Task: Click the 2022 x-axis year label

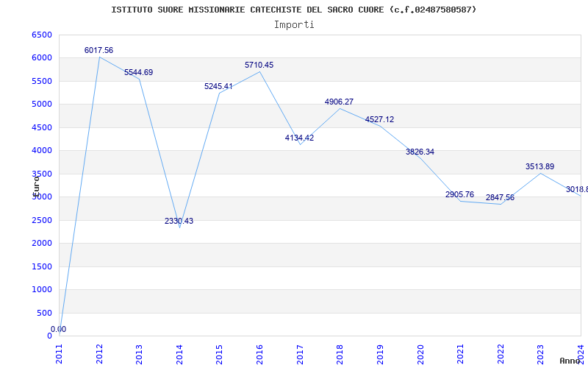Action: point(501,354)
